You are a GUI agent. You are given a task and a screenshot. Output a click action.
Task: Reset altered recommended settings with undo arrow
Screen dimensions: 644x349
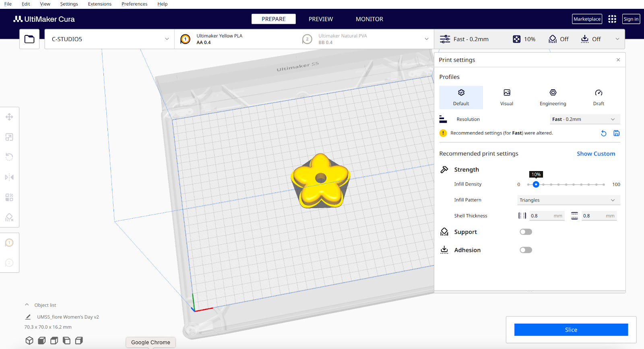(604, 133)
